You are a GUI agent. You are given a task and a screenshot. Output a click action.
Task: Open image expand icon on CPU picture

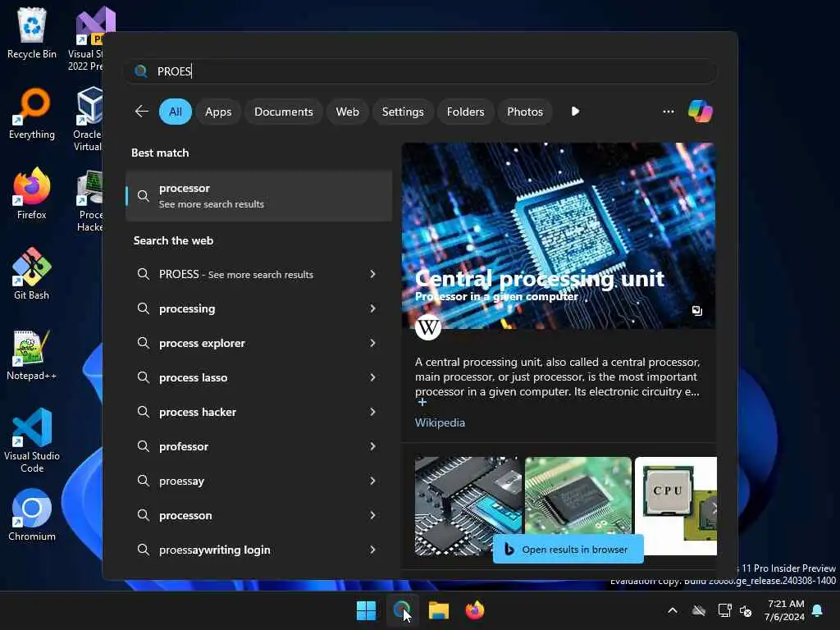(696, 311)
